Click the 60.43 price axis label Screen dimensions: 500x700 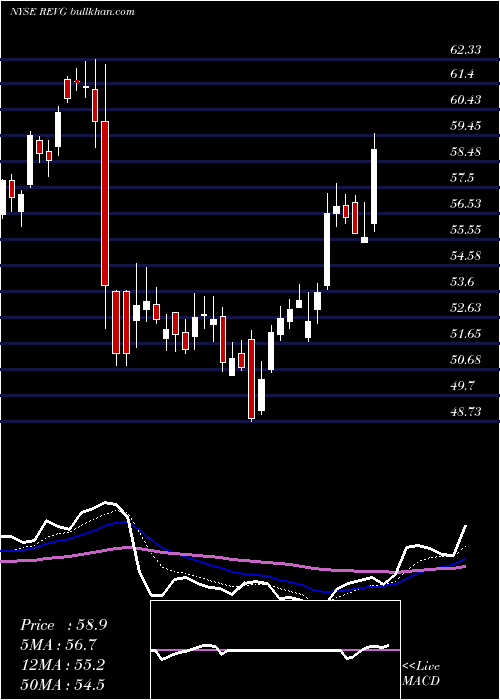coord(466,100)
